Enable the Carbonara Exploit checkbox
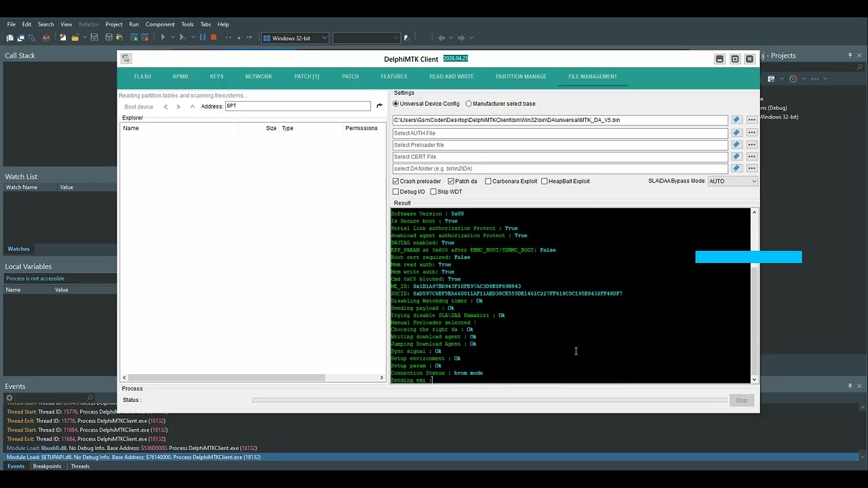Viewport: 868px width, 488px height. point(488,182)
